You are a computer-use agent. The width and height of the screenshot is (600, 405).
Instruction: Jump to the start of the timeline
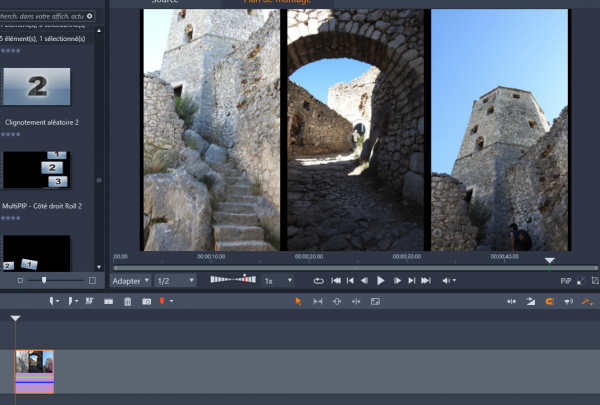(336, 281)
